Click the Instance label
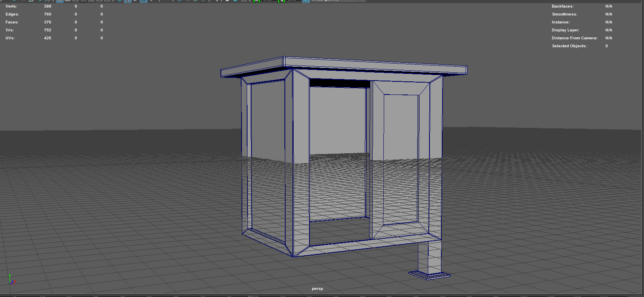The image size is (644, 297). coord(561,22)
